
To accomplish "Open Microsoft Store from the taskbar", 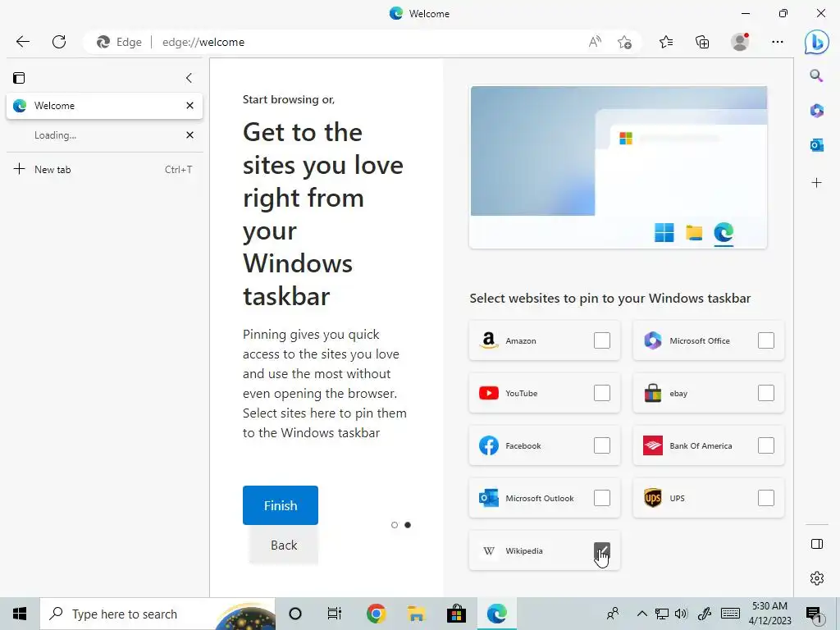I will 456,614.
